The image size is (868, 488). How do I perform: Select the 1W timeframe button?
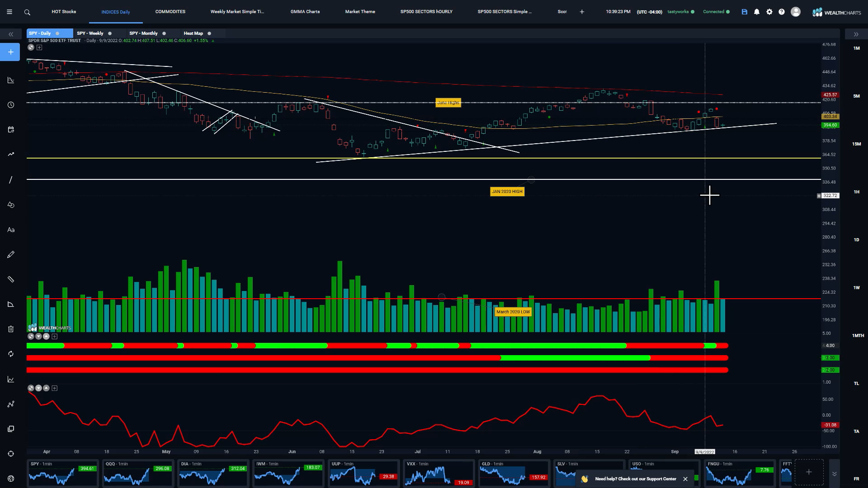click(x=856, y=287)
